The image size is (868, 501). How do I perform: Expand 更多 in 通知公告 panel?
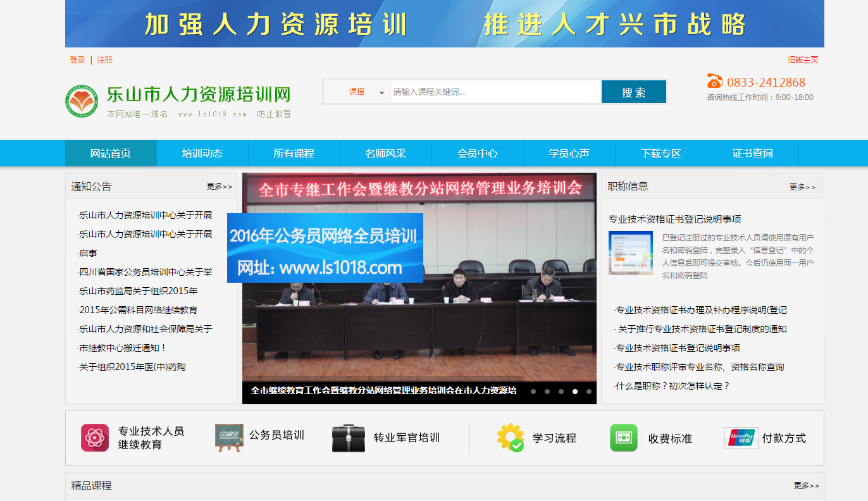(220, 187)
